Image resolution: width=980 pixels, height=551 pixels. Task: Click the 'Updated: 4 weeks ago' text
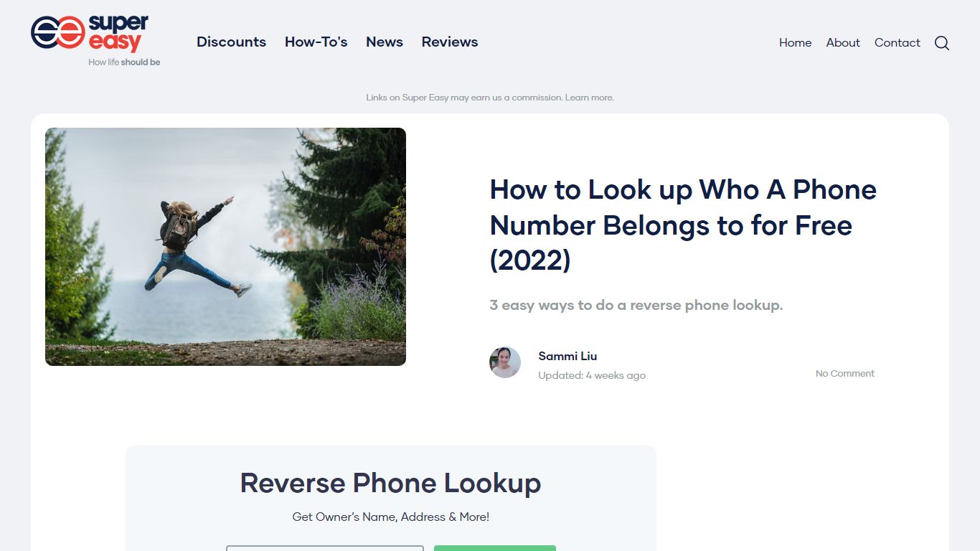tap(592, 375)
